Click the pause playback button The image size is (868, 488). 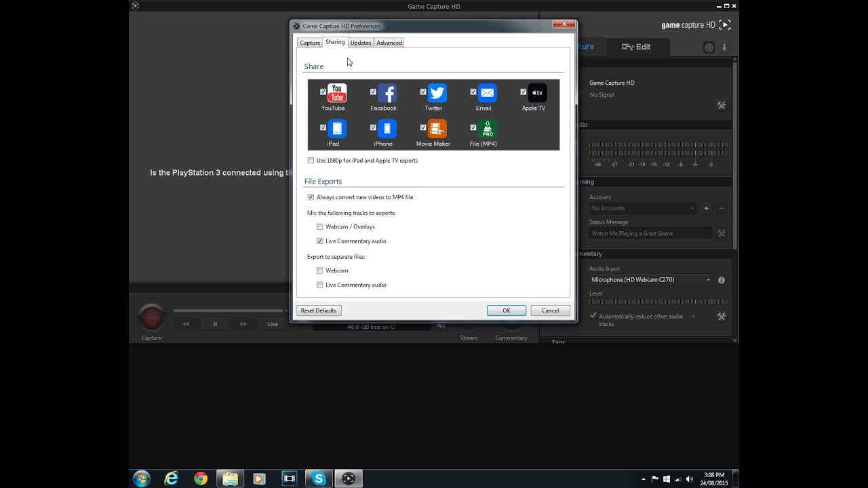click(x=215, y=324)
